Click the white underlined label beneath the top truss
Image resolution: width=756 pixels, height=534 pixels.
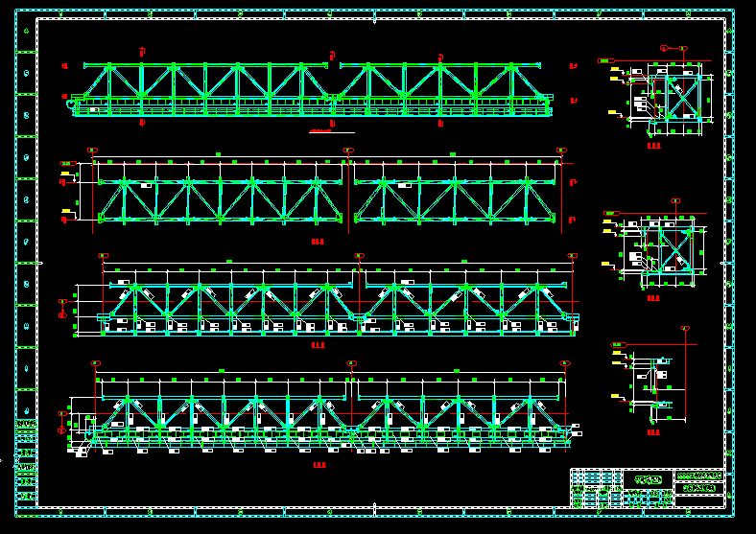(x=332, y=131)
